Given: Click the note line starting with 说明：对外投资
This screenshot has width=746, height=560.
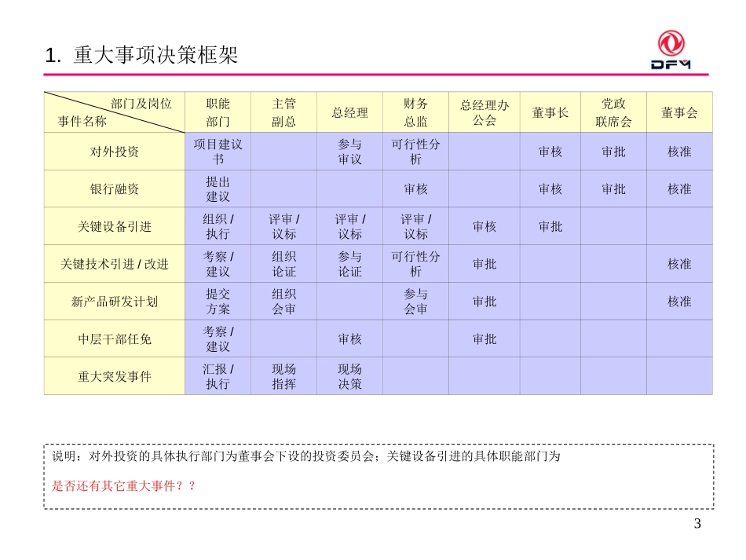Looking at the screenshot, I should point(306,456).
